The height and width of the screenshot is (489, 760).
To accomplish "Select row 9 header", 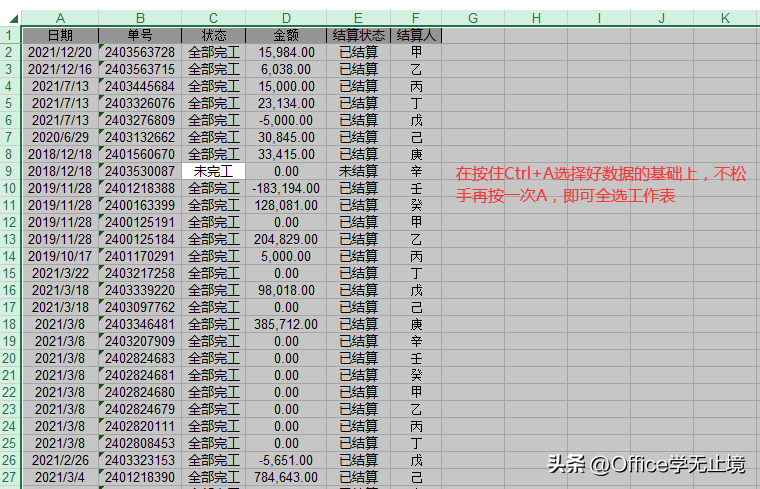I will click(x=9, y=172).
